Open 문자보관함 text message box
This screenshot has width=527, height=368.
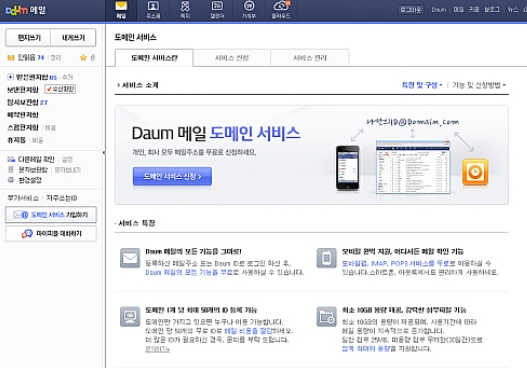[x=33, y=170]
